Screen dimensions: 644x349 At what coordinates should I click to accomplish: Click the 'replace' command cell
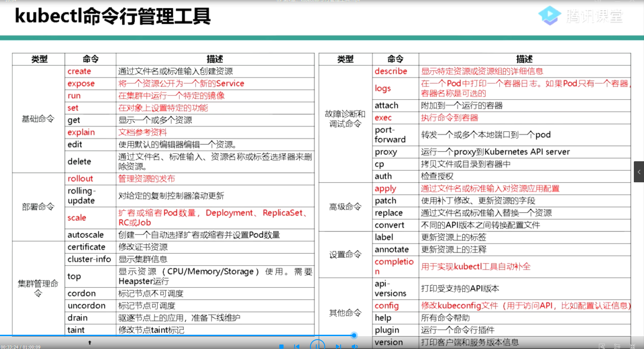click(395, 213)
